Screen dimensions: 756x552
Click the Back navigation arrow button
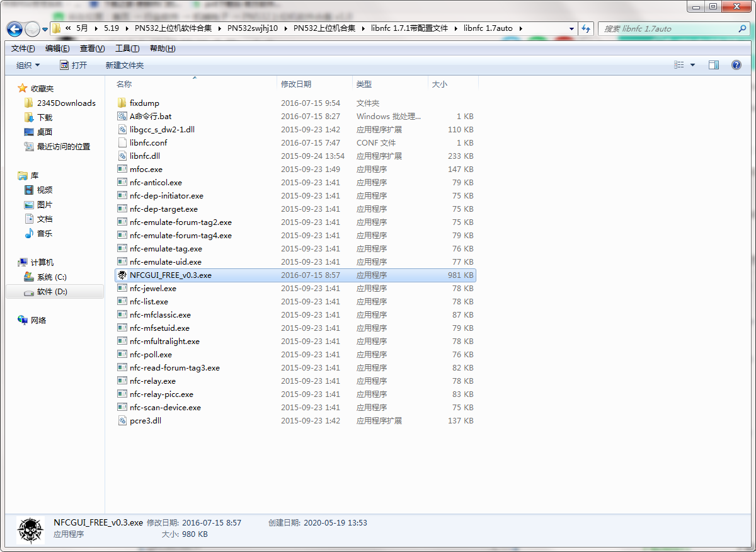[x=15, y=29]
